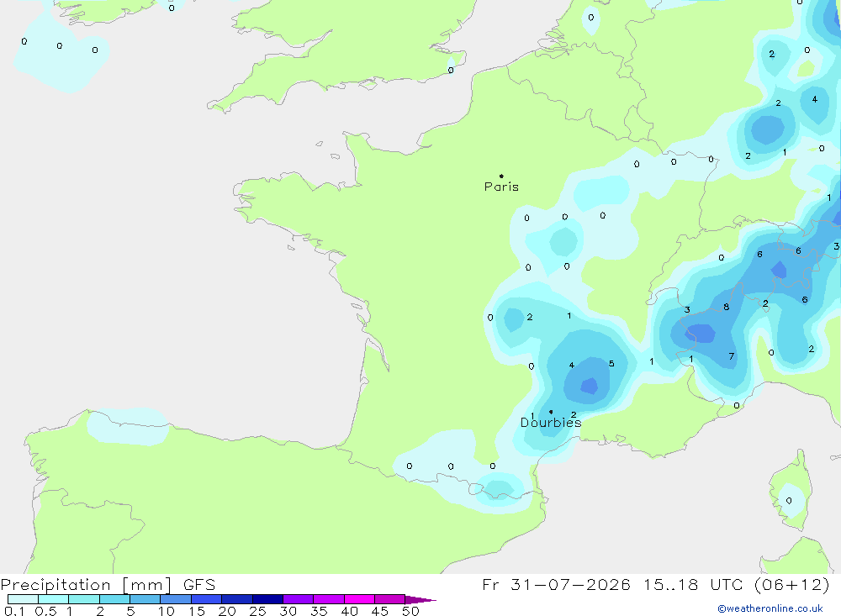Click the '0.5' legend scale label
This screenshot has width=841, height=616.
click(x=45, y=611)
